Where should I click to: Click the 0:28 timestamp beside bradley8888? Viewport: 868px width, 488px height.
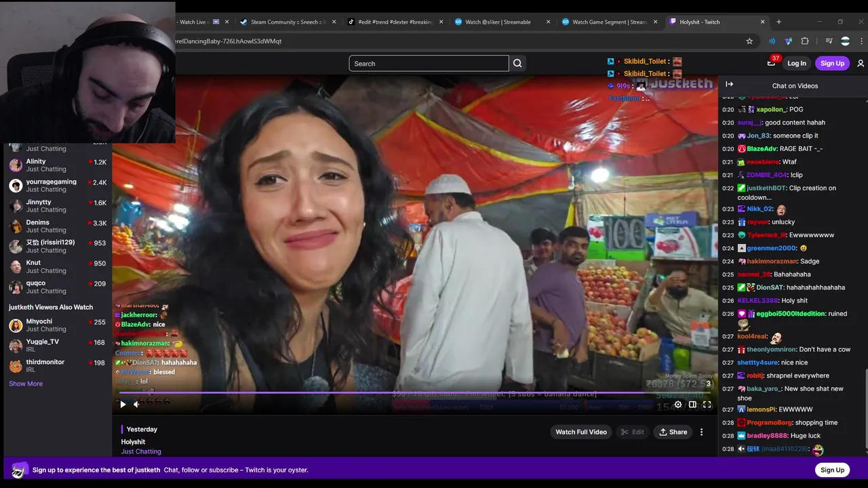(x=728, y=436)
